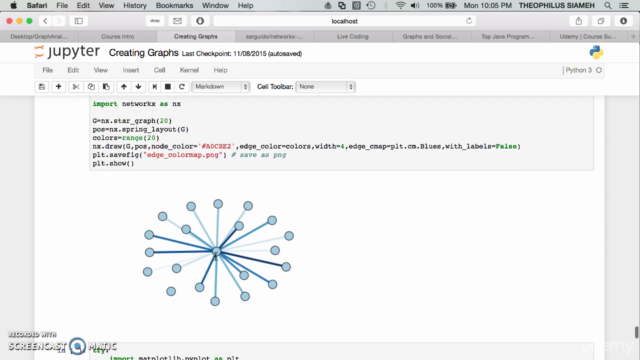Click the Python 3 kernel indicator

click(583, 70)
